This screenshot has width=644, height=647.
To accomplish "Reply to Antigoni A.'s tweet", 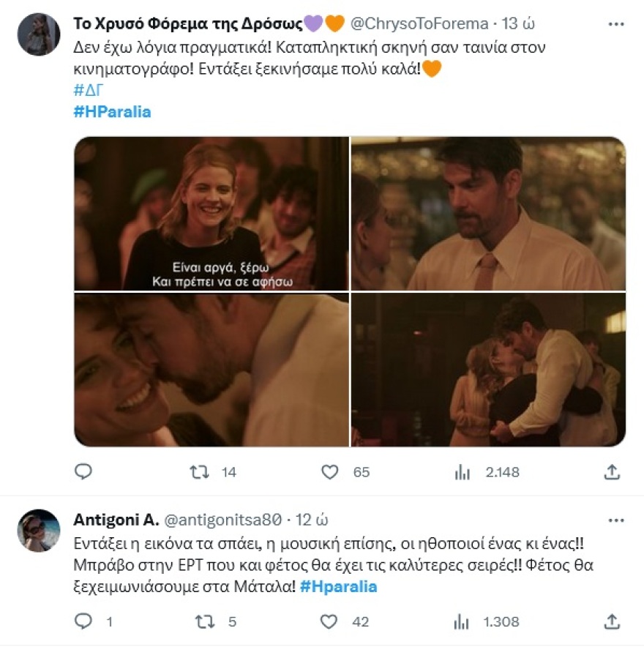I will point(83,622).
